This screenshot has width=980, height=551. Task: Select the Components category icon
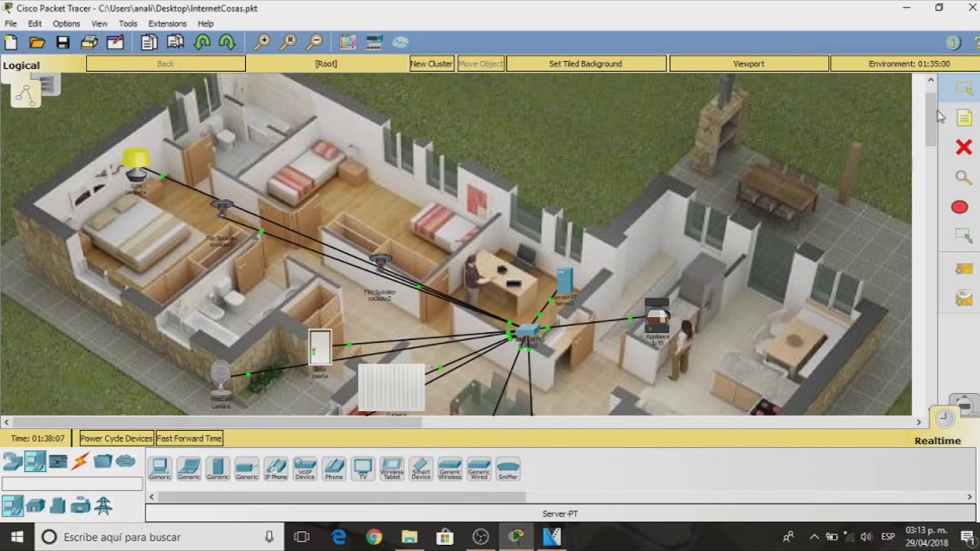pyautogui.click(x=58, y=461)
